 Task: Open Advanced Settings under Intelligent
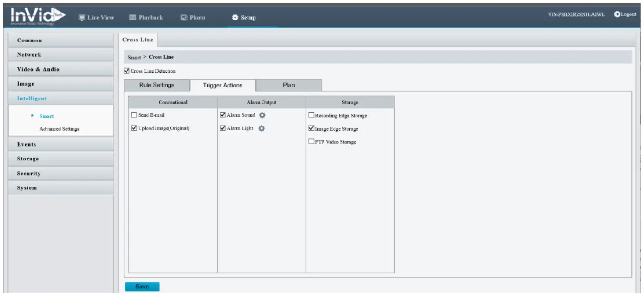coord(59,129)
